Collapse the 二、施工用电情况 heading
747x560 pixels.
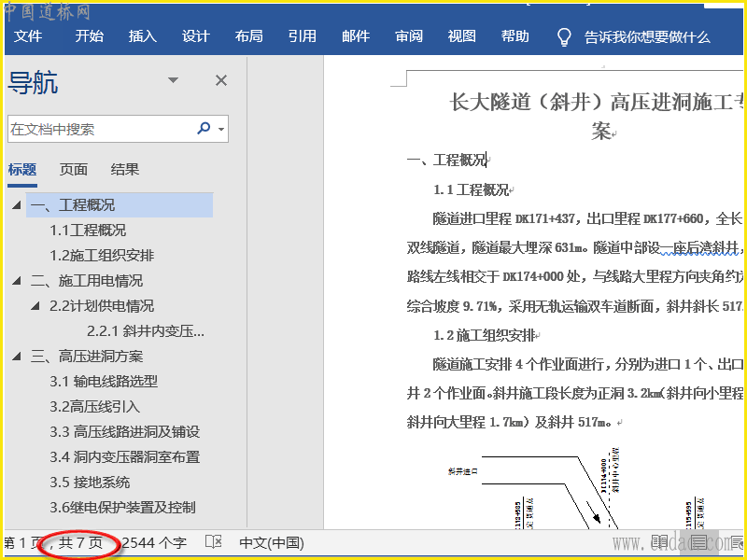pos(17,281)
